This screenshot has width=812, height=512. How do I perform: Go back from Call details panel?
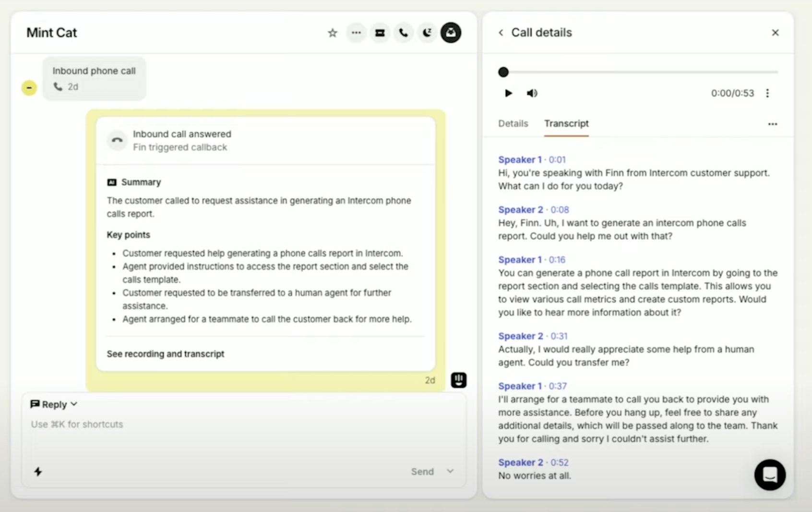coord(501,33)
